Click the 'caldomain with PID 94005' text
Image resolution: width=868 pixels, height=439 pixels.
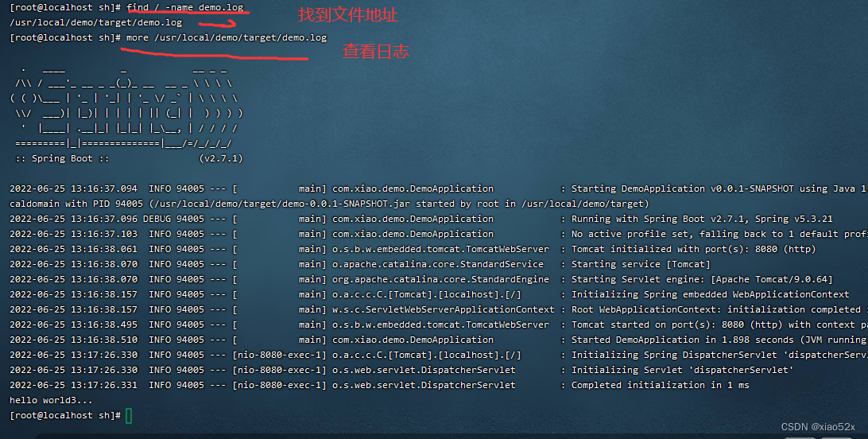pyautogui.click(x=76, y=204)
